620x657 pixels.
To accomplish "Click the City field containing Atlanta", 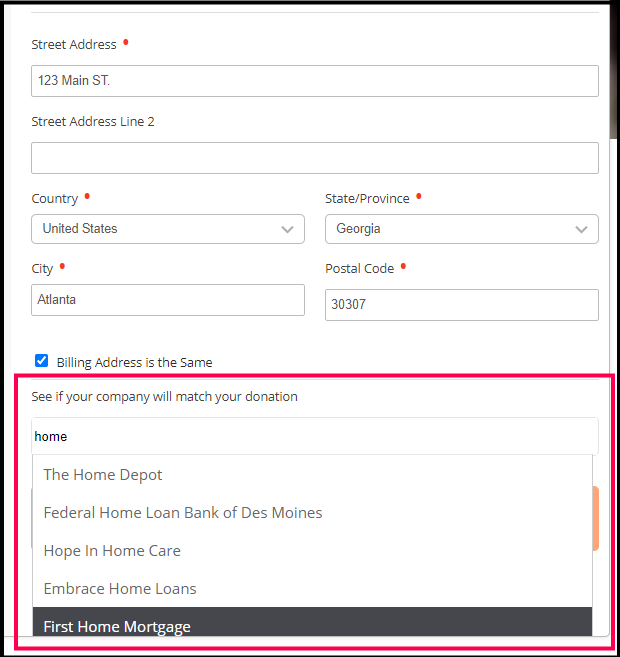I will pos(168,300).
